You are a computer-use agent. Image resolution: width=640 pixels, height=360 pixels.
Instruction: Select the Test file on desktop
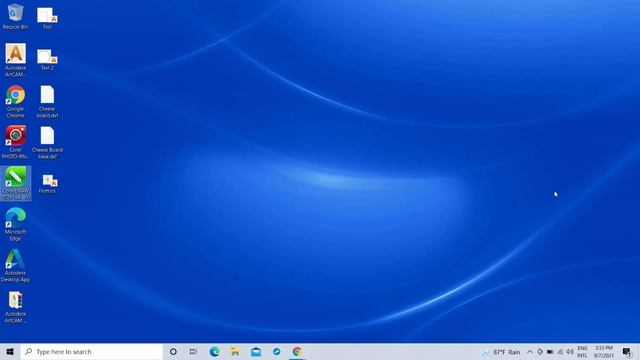[x=47, y=18]
